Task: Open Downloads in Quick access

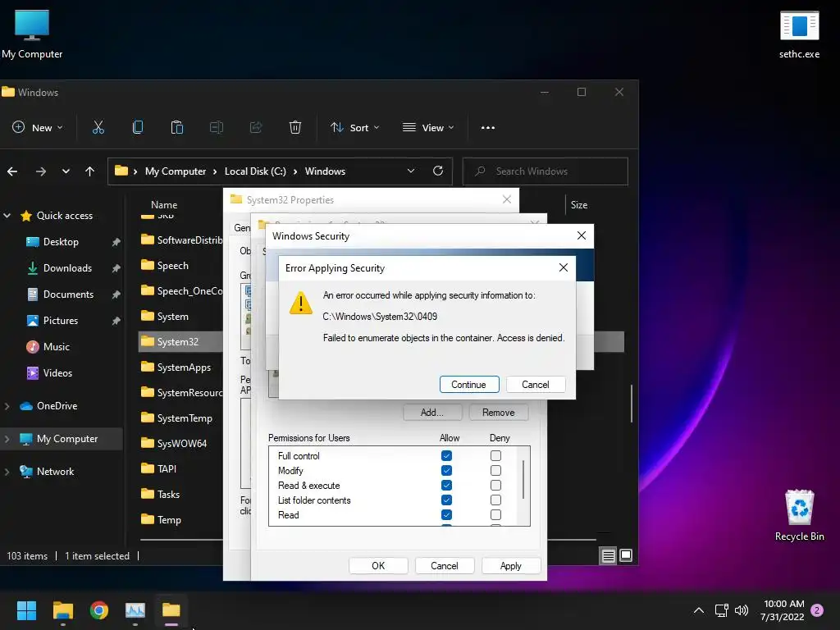Action: pyautogui.click(x=67, y=268)
